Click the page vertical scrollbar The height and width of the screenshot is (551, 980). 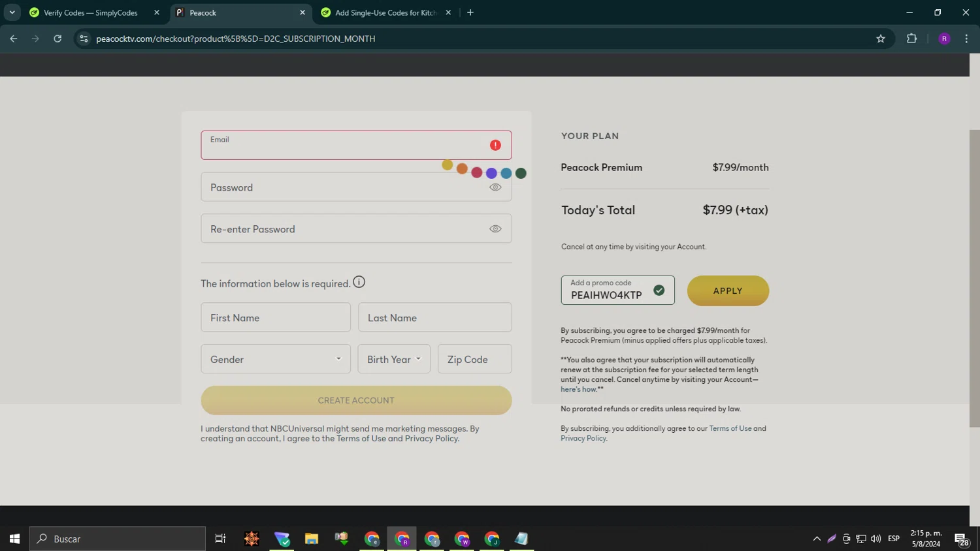(974, 278)
